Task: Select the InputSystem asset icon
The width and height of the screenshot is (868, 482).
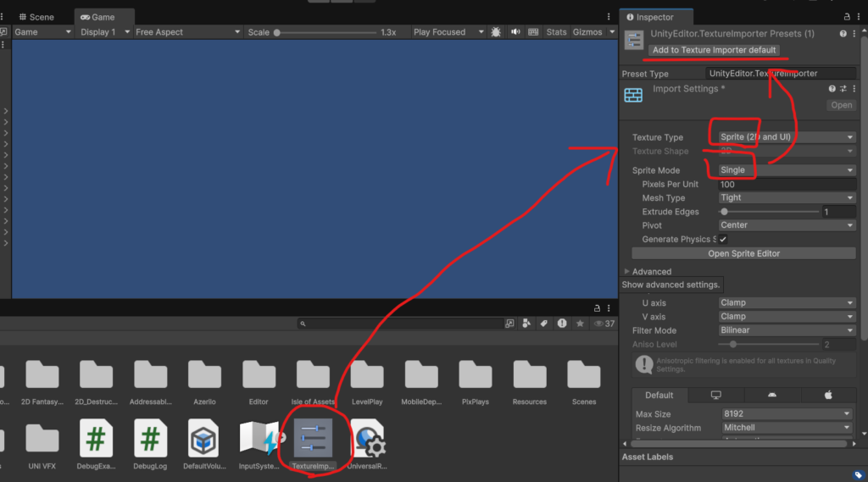Action: pyautogui.click(x=259, y=437)
